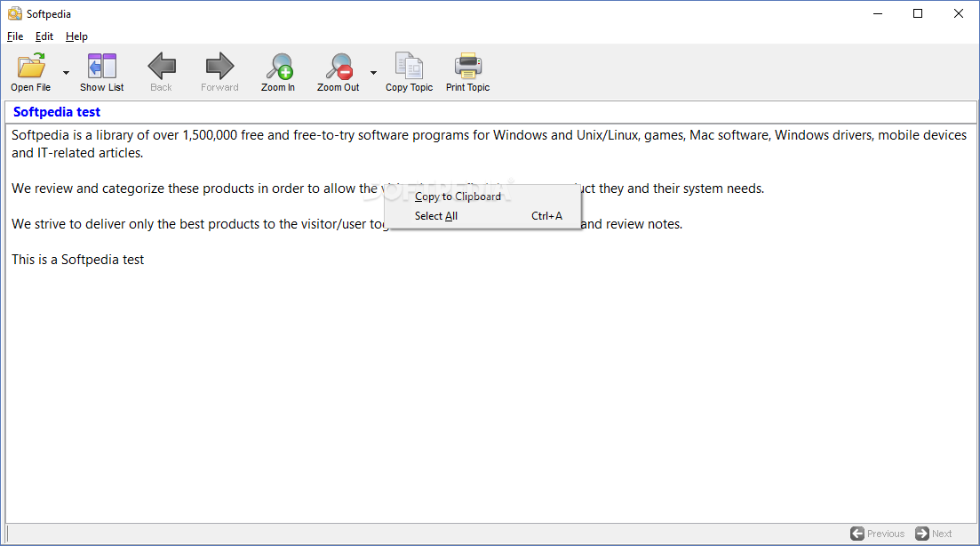This screenshot has width=980, height=546.
Task: Open the File menu
Action: (15, 36)
